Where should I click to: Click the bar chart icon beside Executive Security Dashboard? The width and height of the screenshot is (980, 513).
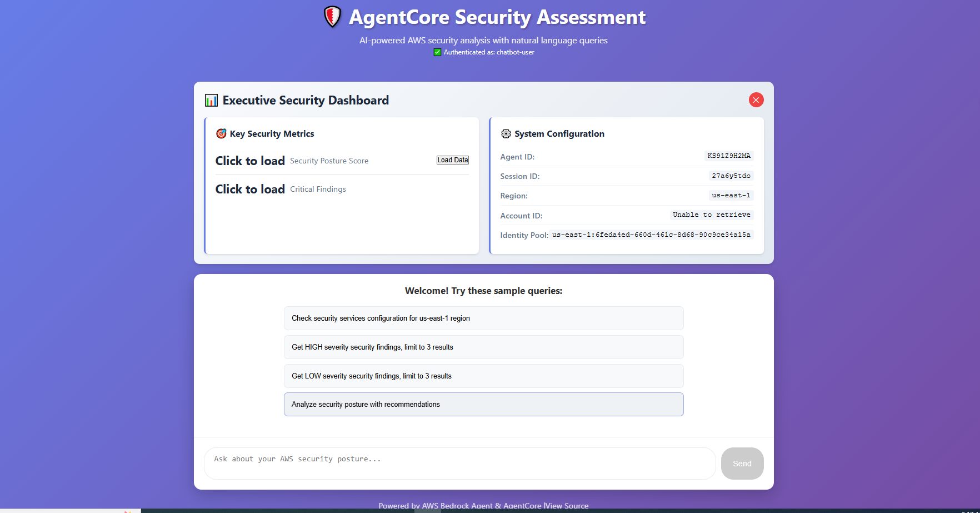point(211,100)
